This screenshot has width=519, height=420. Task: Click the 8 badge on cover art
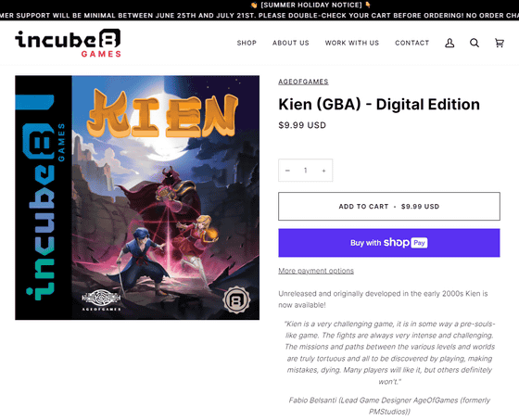click(236, 300)
